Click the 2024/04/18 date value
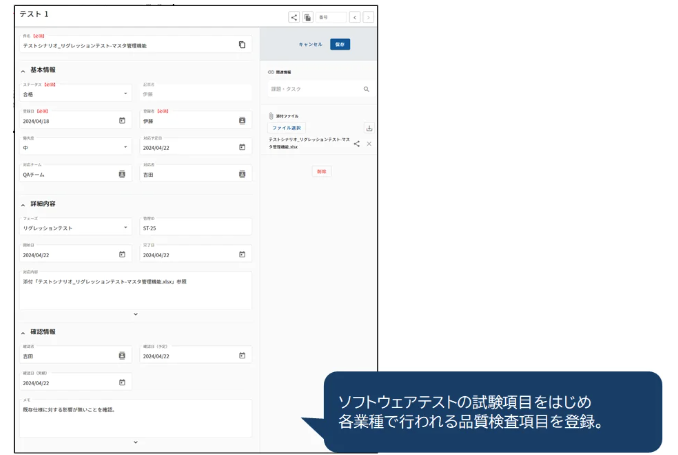Screen dimensions: 678x455 pos(36,122)
